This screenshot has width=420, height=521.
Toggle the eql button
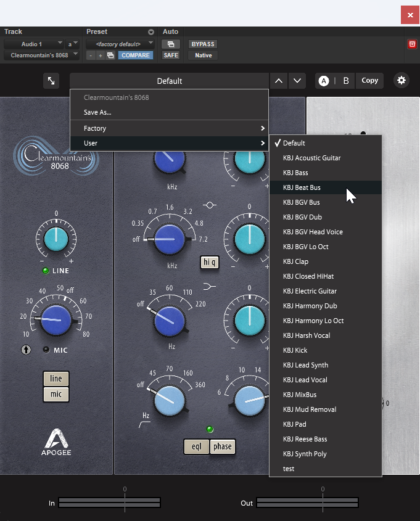[196, 446]
